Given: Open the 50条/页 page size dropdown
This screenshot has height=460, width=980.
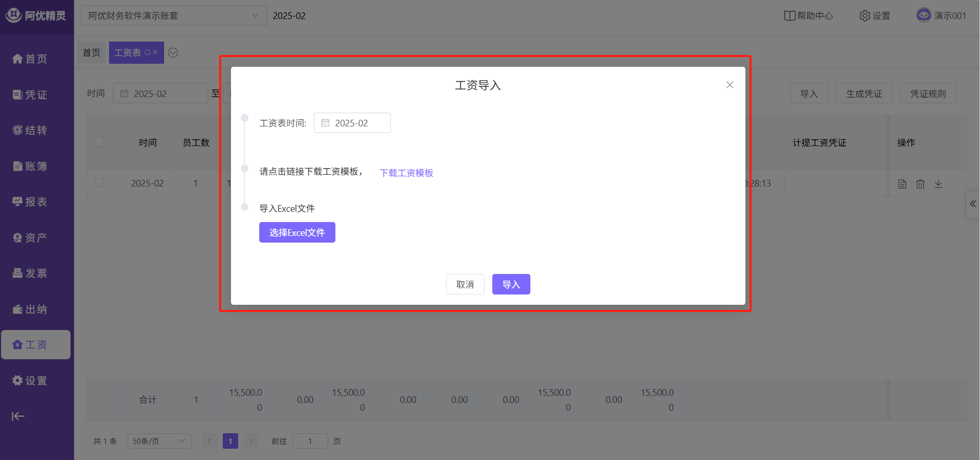Looking at the screenshot, I should coord(159,441).
